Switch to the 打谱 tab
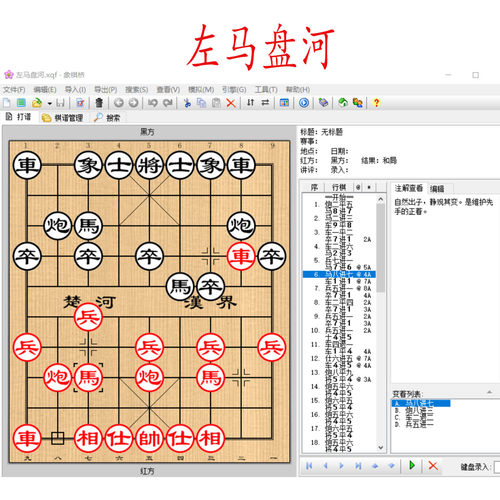This screenshot has width=500, height=500. click(19, 117)
